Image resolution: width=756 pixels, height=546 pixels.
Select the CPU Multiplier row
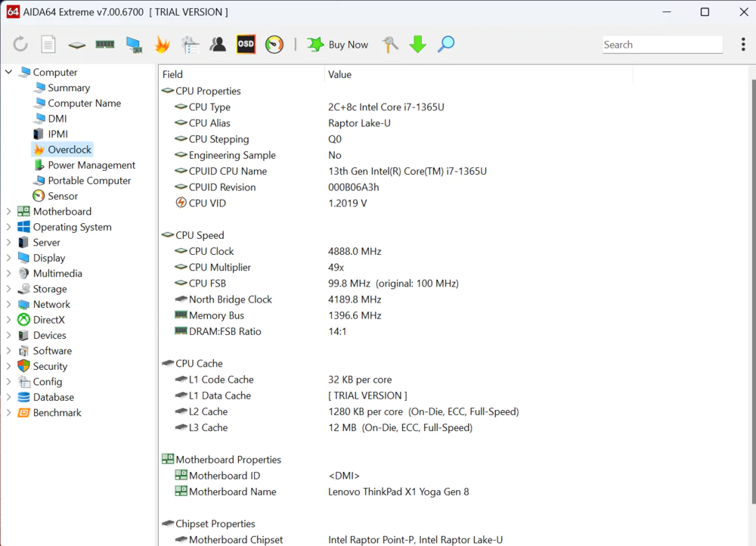(x=395, y=267)
